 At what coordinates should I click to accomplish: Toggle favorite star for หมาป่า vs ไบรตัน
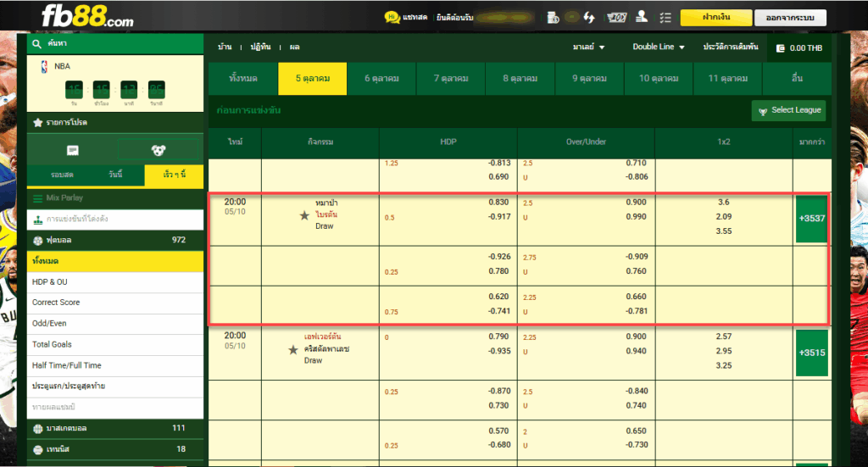click(x=304, y=216)
